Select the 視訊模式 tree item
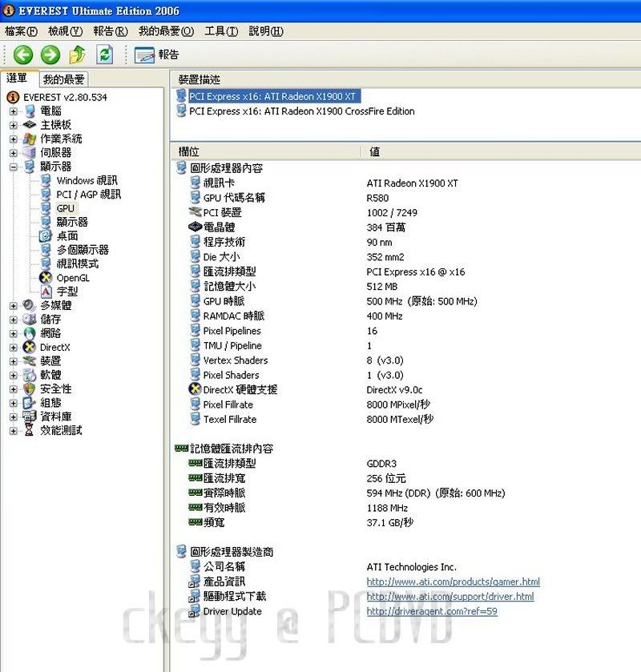 77,264
